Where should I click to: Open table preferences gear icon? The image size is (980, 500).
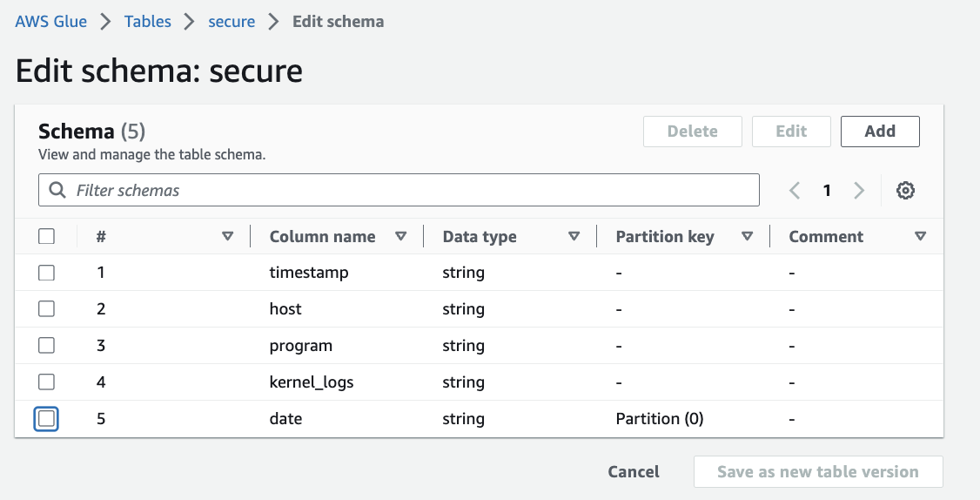[x=905, y=190]
